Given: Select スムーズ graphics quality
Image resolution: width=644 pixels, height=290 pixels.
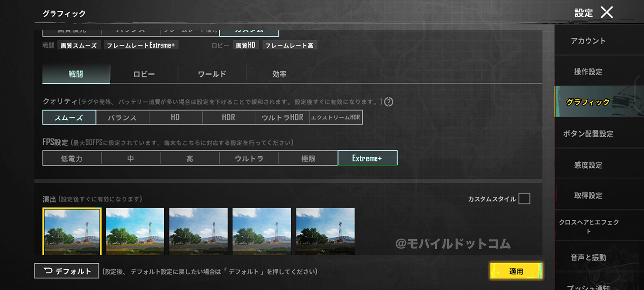Looking at the screenshot, I should point(69,117).
